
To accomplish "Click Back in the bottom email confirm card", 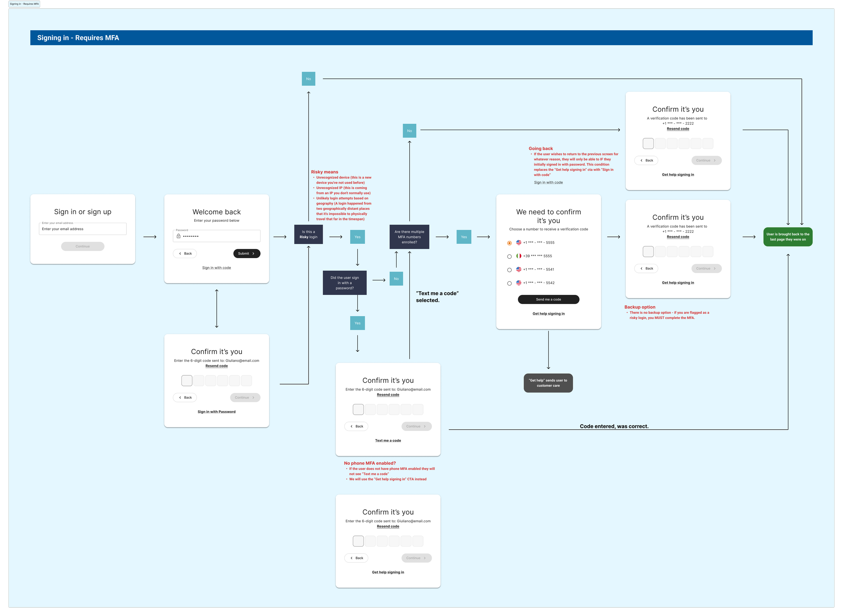I will (x=356, y=558).
